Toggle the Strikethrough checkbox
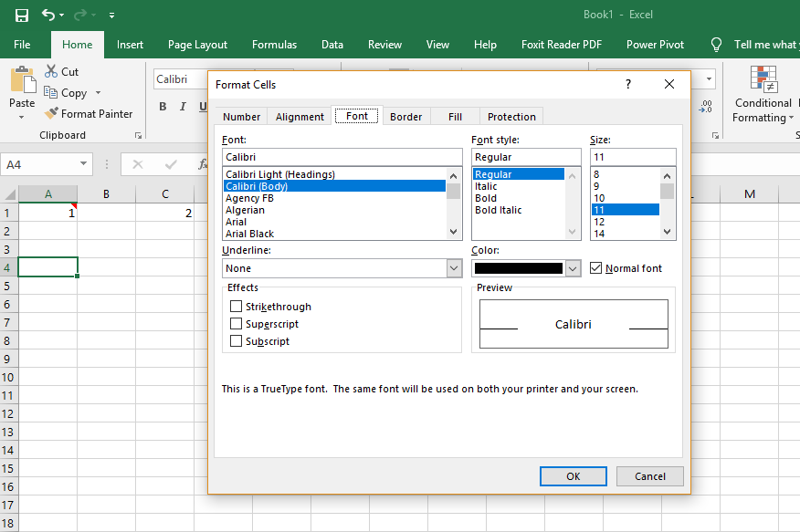800x532 pixels. coord(236,307)
